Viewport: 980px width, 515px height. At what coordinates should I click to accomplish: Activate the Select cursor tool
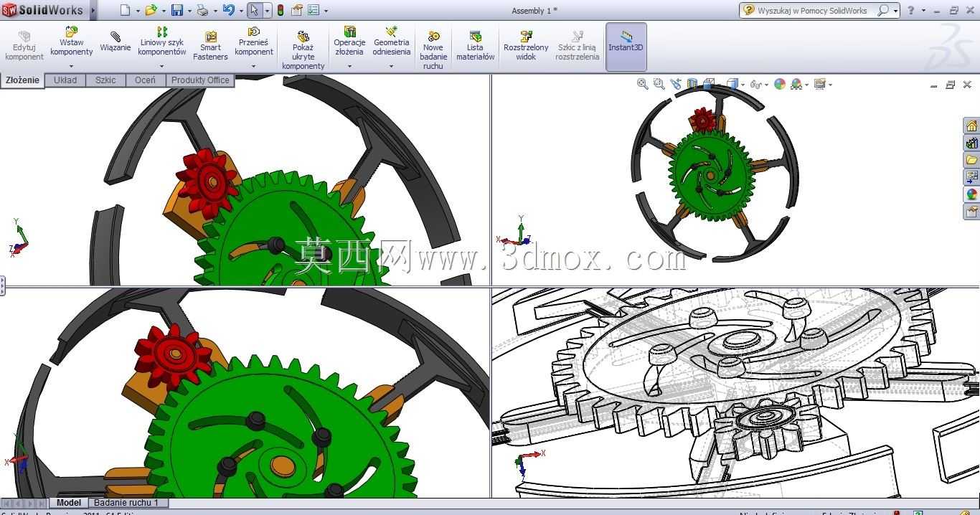tap(254, 10)
